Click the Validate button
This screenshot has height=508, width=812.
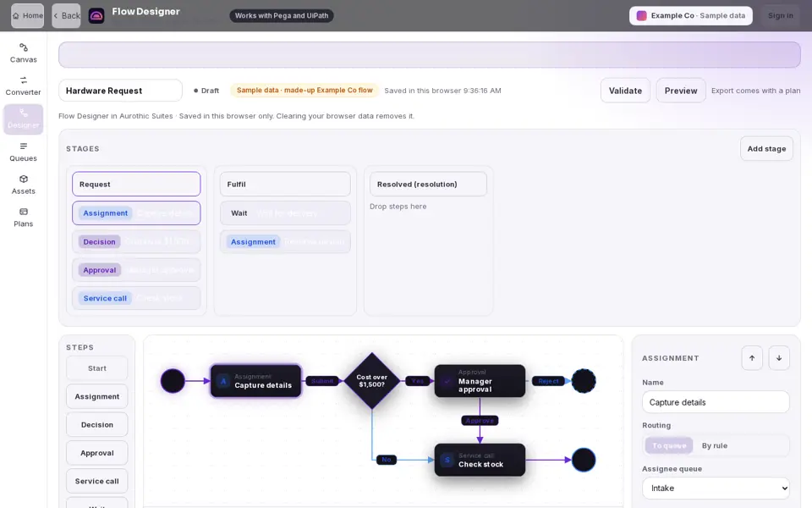click(x=625, y=91)
